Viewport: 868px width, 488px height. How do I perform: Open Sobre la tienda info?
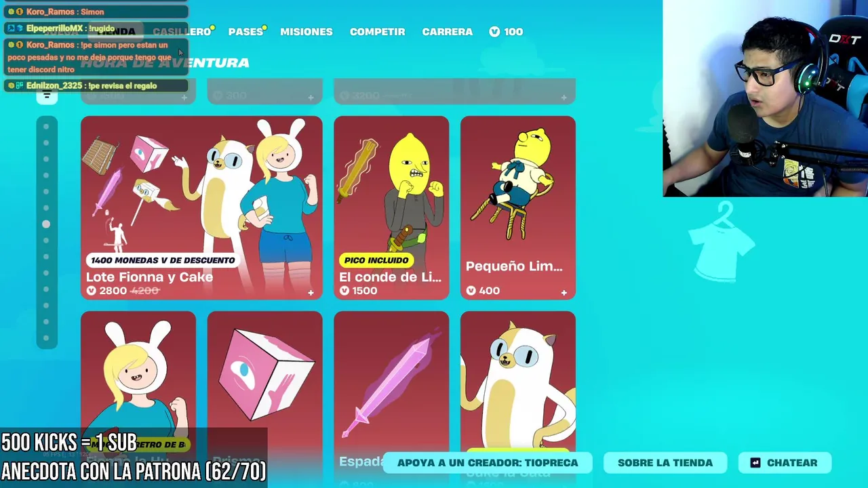(x=665, y=463)
